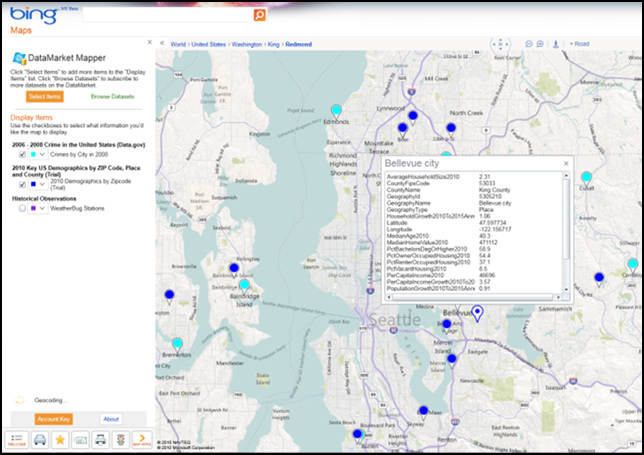This screenshot has height=455, width=644.
Task: Click the locate-me pin icon in map toolbar
Action: (556, 44)
